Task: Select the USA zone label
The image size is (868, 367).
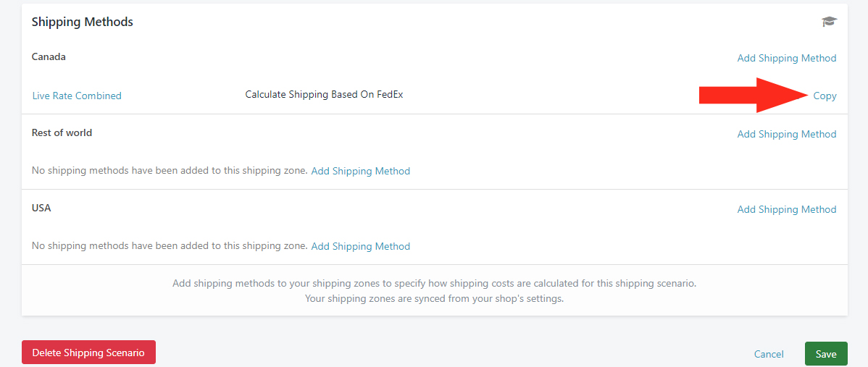Action: (41, 208)
